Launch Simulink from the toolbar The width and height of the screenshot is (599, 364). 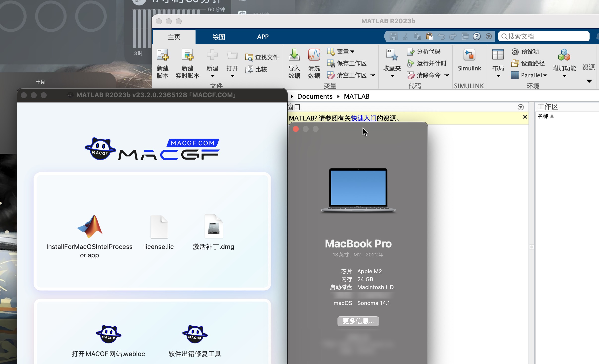coord(469,61)
